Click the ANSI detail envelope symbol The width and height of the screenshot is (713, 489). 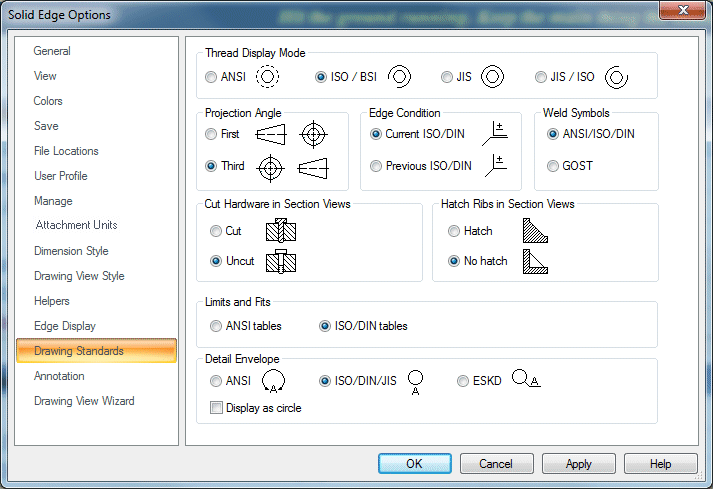(x=273, y=381)
